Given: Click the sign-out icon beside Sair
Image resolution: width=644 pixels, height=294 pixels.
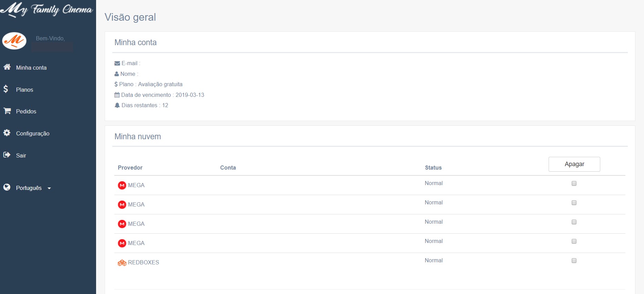Looking at the screenshot, I should (7, 155).
